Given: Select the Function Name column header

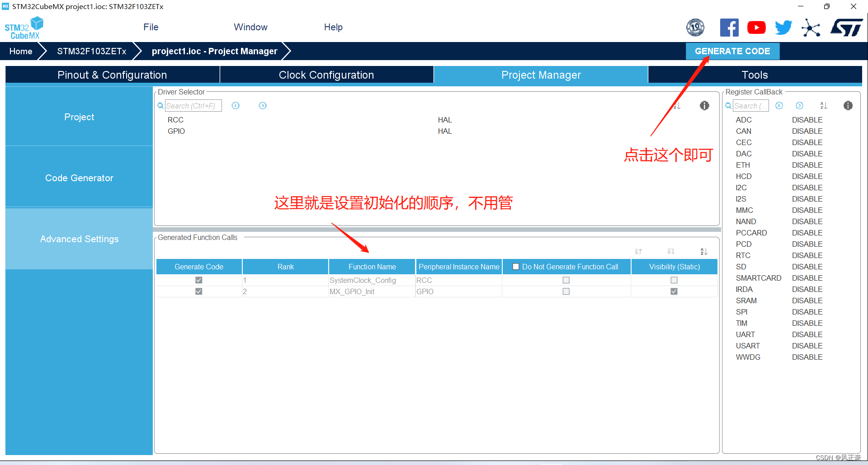Looking at the screenshot, I should [372, 267].
